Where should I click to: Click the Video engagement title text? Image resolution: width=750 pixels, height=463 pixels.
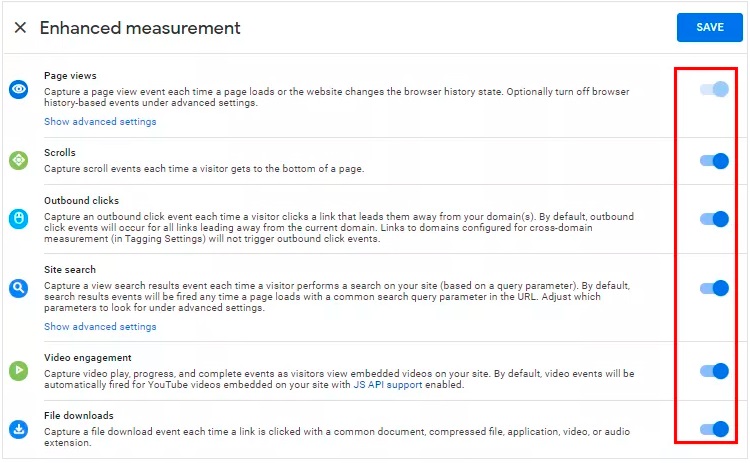pyautogui.click(x=88, y=358)
